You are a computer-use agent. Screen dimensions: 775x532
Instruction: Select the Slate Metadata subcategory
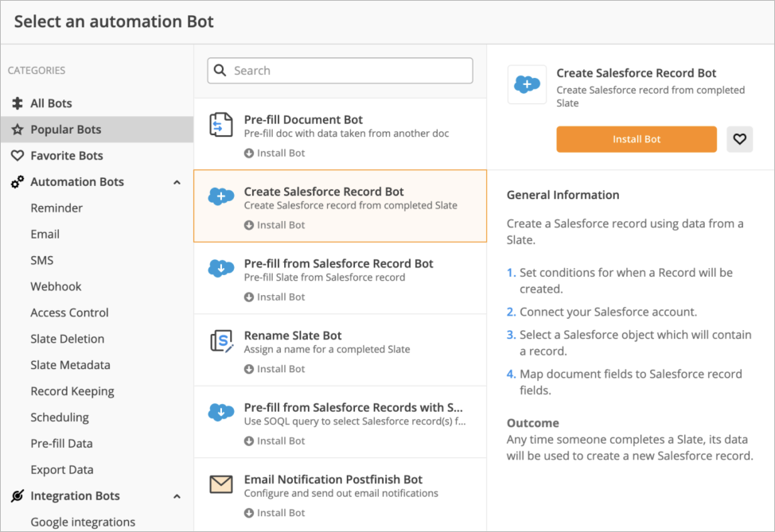(70, 365)
